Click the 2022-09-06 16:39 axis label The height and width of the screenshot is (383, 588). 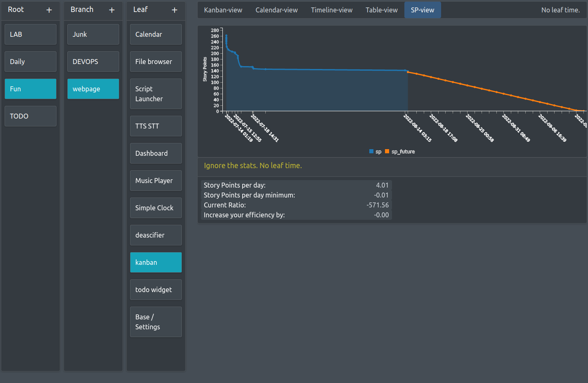tap(553, 128)
